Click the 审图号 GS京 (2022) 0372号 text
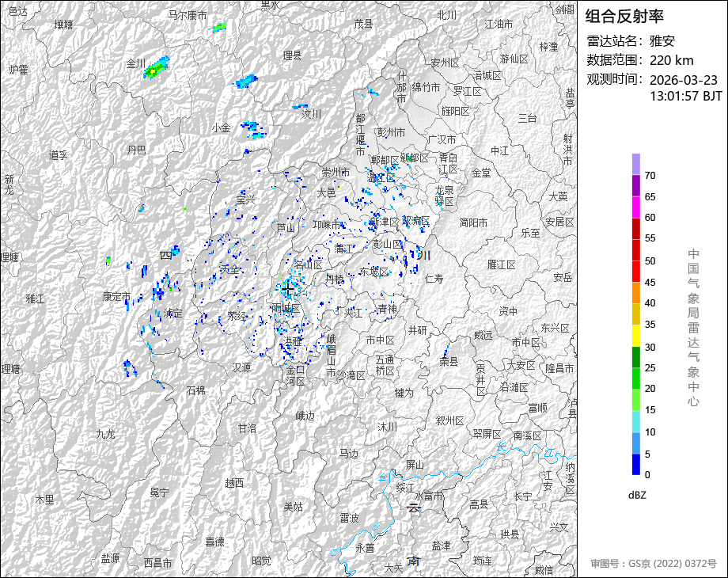 pos(653,564)
